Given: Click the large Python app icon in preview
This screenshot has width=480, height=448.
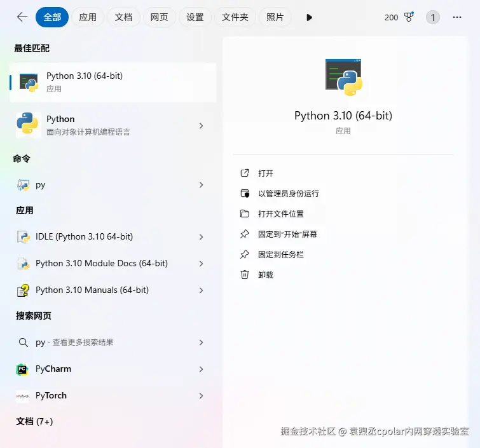Looking at the screenshot, I should click(x=344, y=77).
